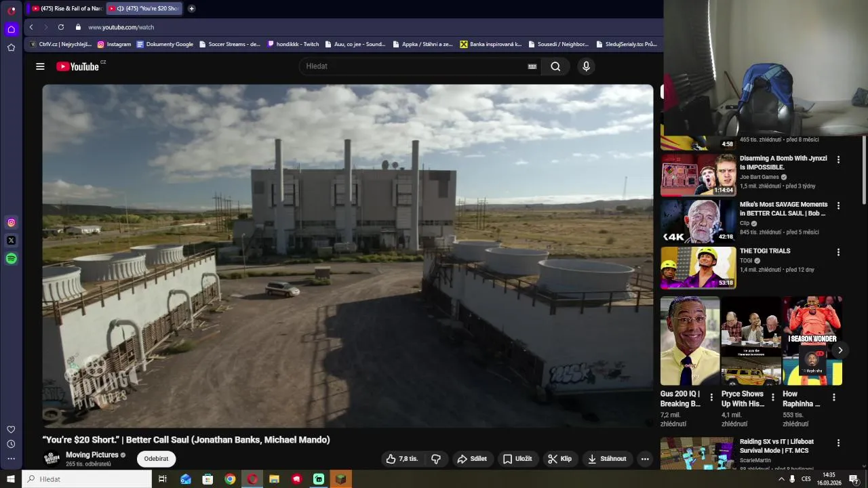
Task: Open Disarming A Bomb With Jynxzi thumbnail
Action: click(x=698, y=175)
